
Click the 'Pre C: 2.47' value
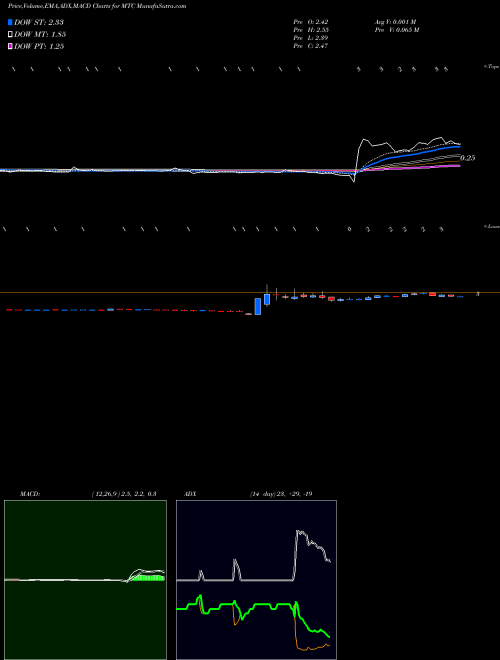[x=311, y=46]
